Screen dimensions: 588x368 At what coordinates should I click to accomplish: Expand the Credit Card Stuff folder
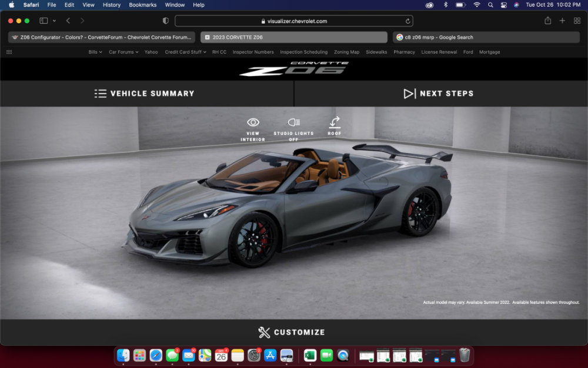coord(185,52)
